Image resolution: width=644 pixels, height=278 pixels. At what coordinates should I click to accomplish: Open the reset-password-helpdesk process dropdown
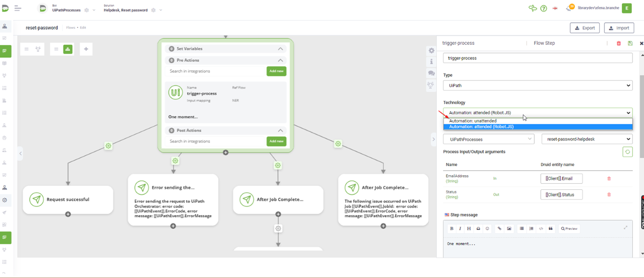point(587,139)
